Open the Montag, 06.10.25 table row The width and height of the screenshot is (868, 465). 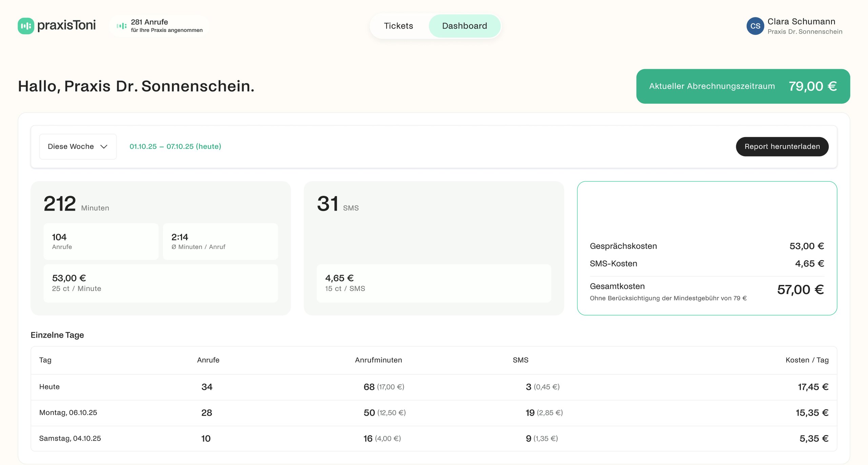(x=433, y=413)
